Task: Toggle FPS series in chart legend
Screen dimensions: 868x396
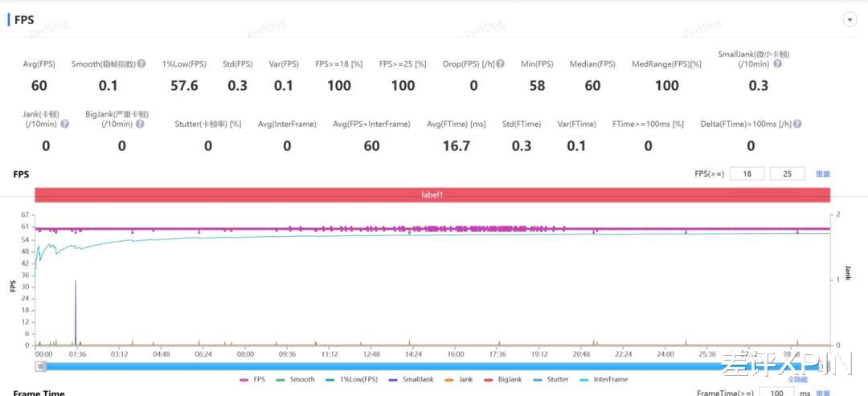Action: coord(253,379)
